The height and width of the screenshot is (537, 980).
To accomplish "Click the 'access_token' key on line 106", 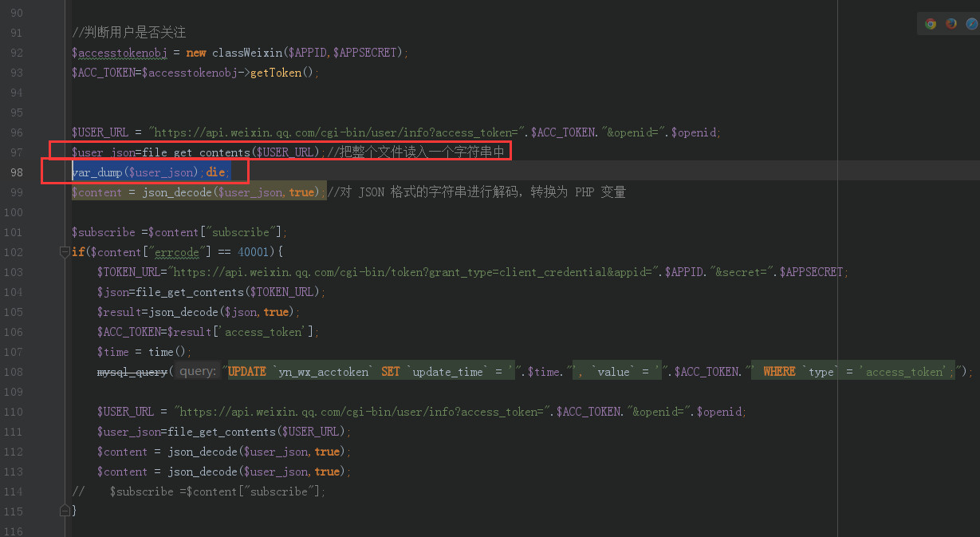I will coord(264,332).
